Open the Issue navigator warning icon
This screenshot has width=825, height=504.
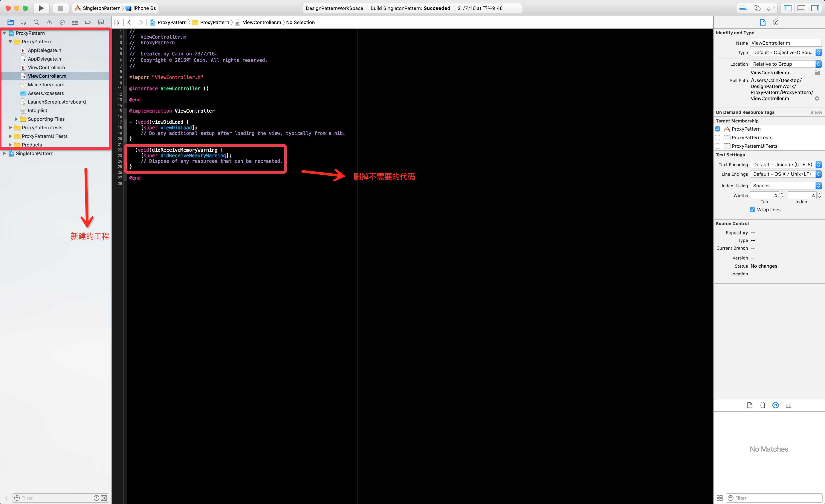pos(49,22)
